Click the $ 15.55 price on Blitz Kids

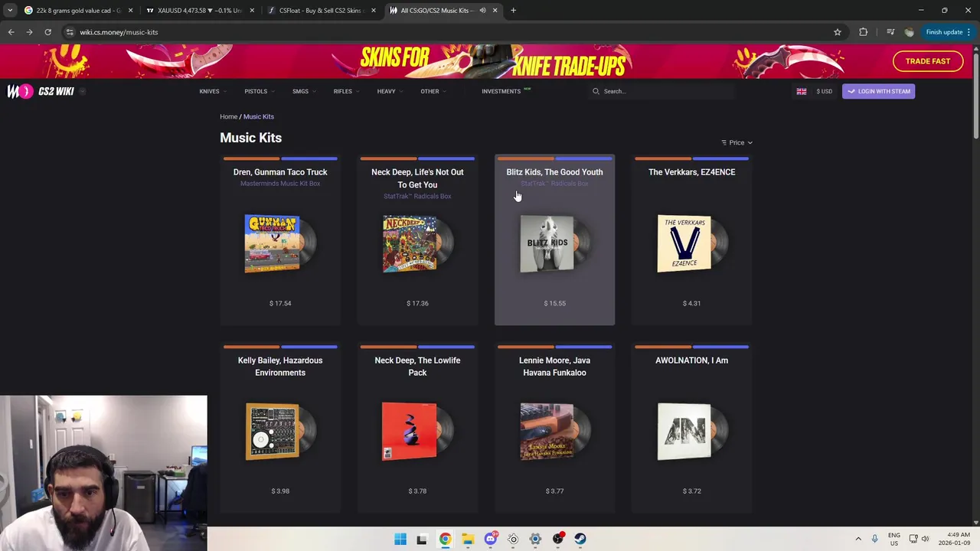(554, 303)
